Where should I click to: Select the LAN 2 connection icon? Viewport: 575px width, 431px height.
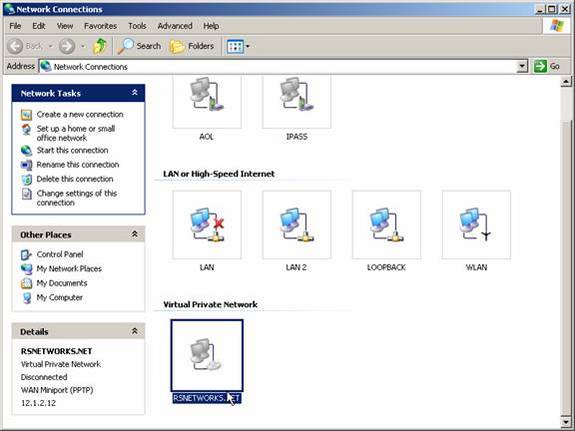click(x=297, y=225)
